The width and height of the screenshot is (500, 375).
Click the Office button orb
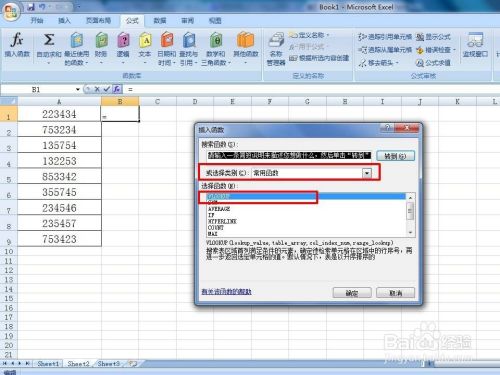[x=11, y=12]
